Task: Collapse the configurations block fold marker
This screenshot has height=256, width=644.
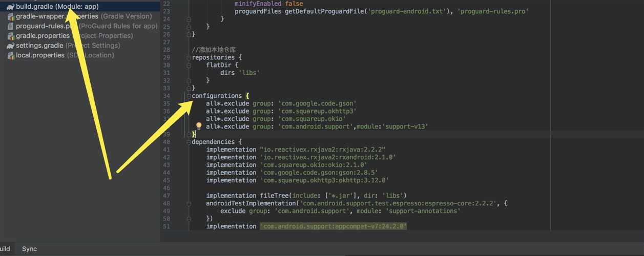Action: pos(189,96)
